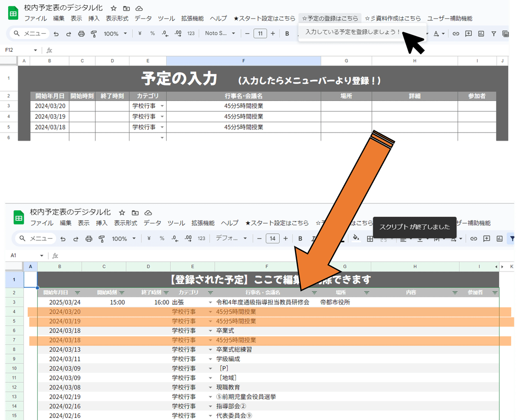Decrease font size in upper toolbar

247,33
